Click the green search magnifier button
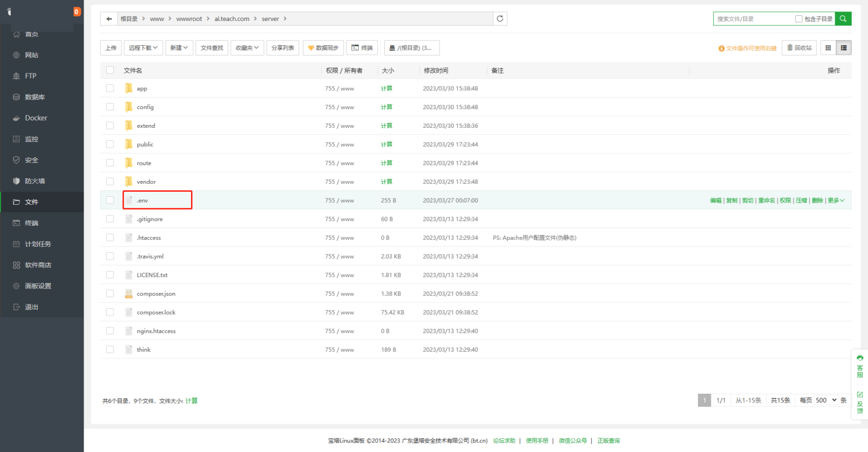Image resolution: width=868 pixels, height=452 pixels. (843, 19)
